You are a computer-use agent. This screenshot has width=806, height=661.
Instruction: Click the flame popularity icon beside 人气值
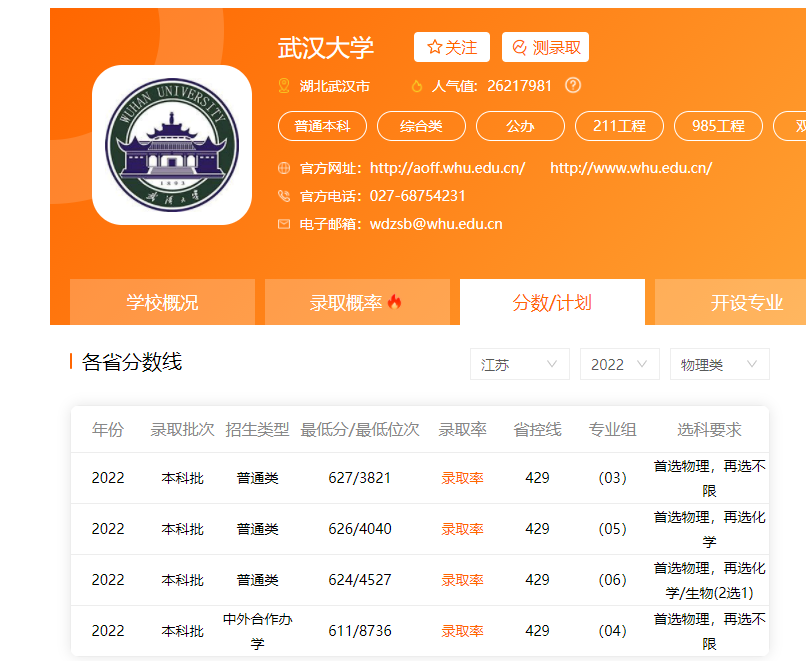click(x=417, y=86)
